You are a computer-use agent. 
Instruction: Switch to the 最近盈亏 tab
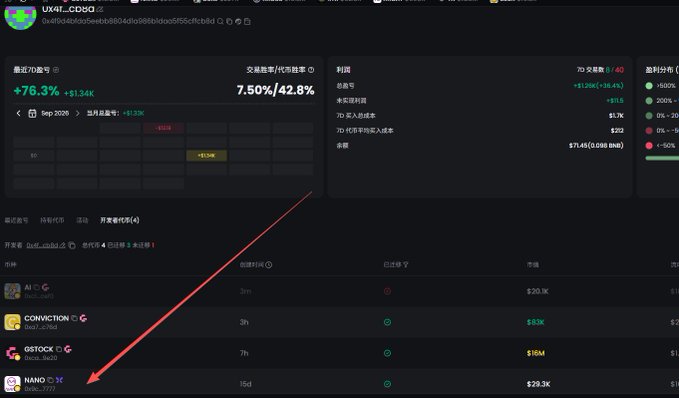click(x=16, y=220)
